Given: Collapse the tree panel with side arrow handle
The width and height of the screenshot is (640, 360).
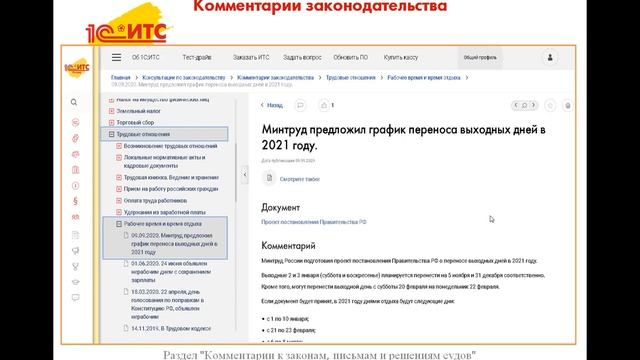Looking at the screenshot, I should pyautogui.click(x=244, y=175).
